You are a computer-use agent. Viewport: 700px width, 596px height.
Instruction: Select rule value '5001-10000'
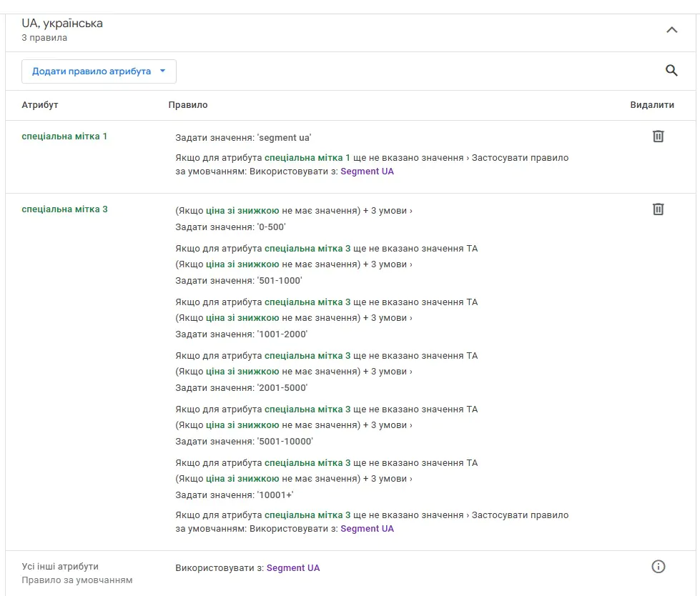[x=285, y=441]
